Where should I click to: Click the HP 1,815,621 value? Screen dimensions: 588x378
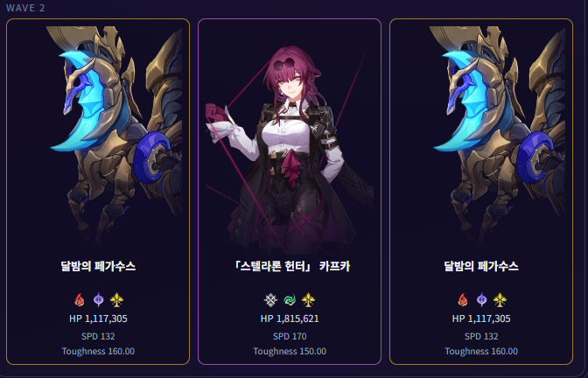[x=290, y=318]
